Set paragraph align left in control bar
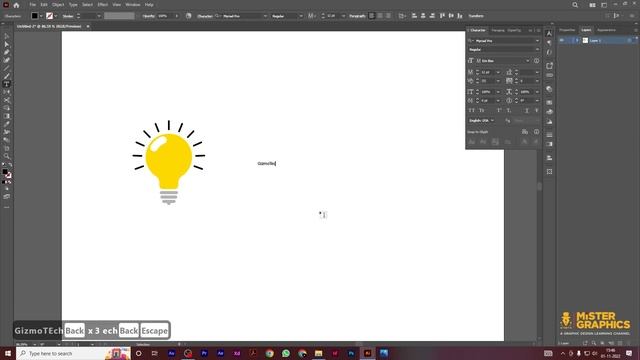The height and width of the screenshot is (360, 640). point(372,16)
